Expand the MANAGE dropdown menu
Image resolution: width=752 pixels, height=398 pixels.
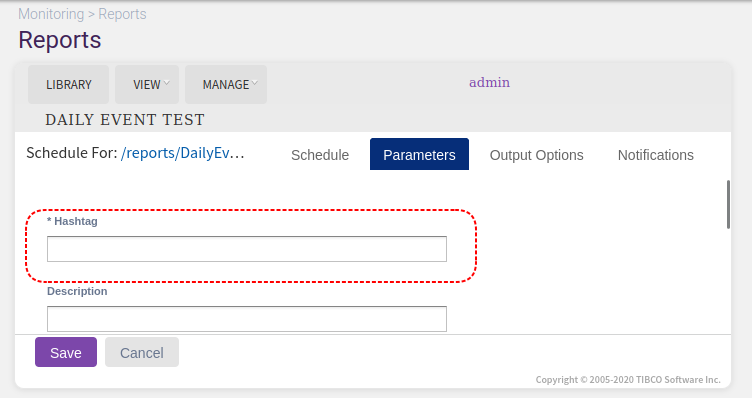[x=226, y=84]
